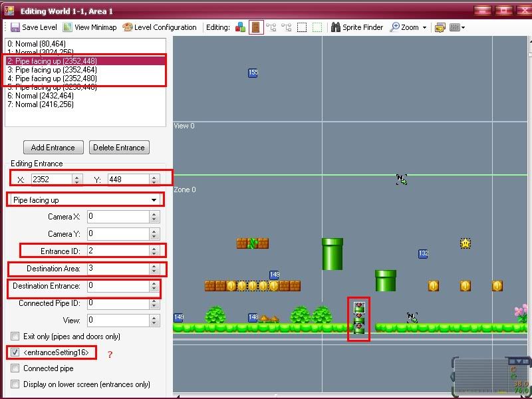Select the entrances editing door icon
The height and width of the screenshot is (399, 532).
click(x=256, y=27)
